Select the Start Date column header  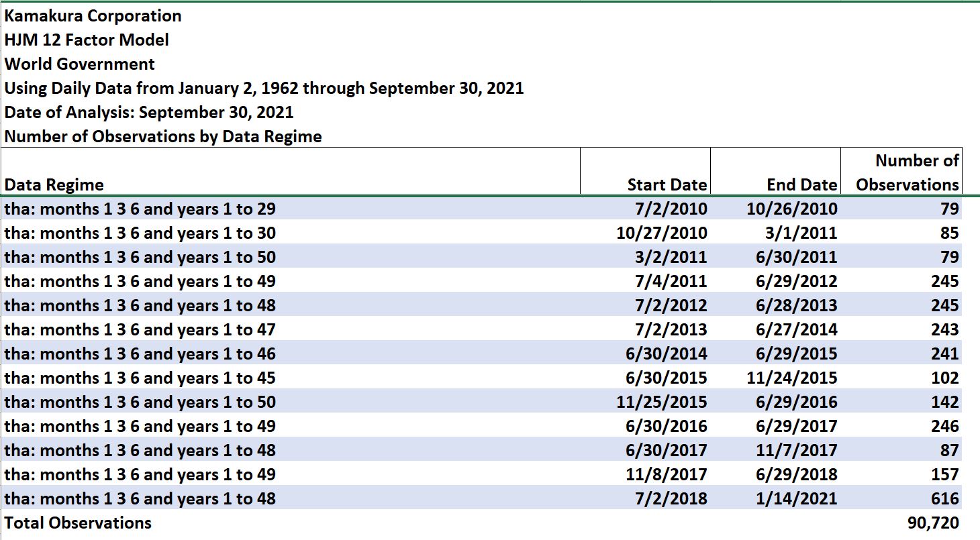coord(667,184)
